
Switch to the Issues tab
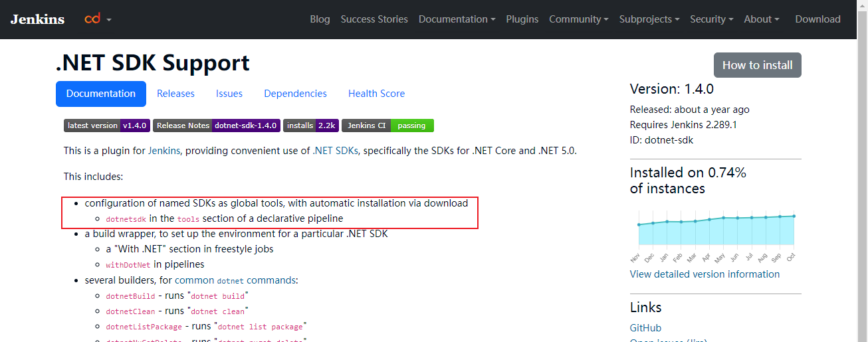[229, 94]
